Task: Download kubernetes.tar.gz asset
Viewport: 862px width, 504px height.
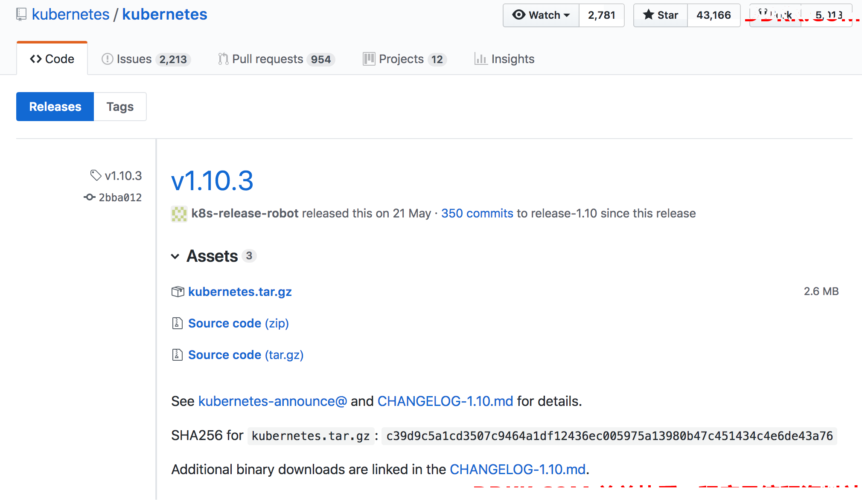Action: coord(240,292)
